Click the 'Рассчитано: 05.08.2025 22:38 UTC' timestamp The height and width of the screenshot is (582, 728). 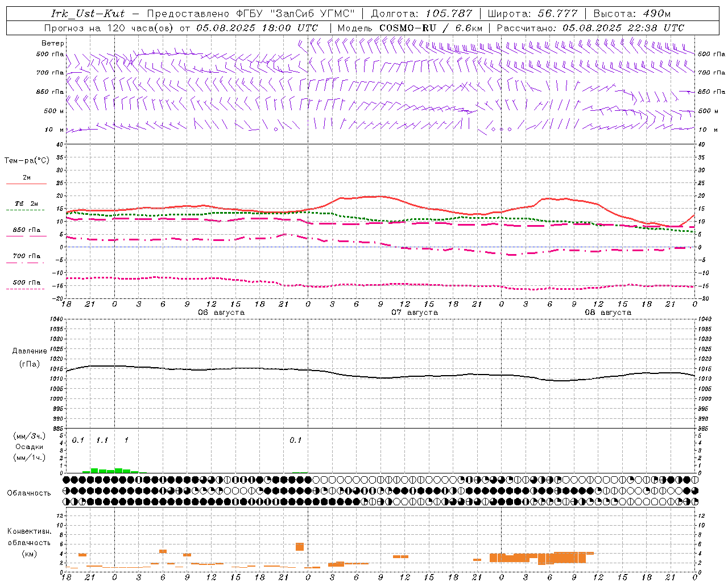pos(590,28)
